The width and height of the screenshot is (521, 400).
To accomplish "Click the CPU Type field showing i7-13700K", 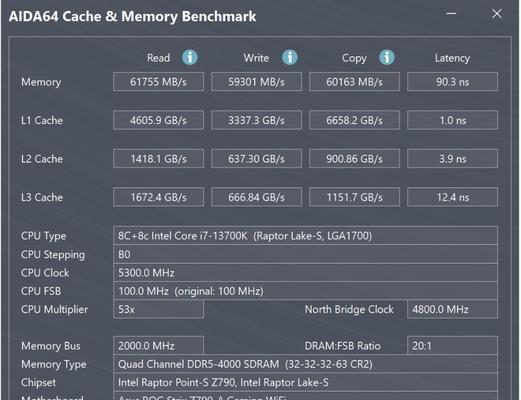I will click(305, 236).
